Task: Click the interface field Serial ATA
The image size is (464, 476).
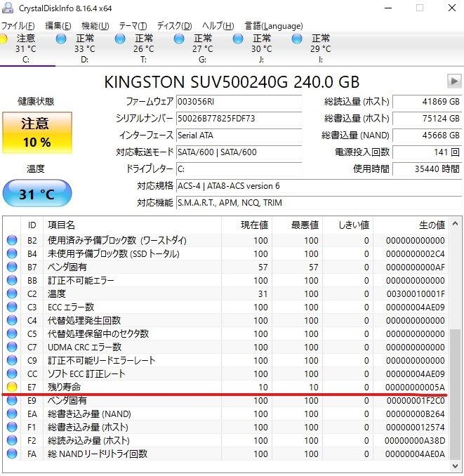Action: point(239,135)
